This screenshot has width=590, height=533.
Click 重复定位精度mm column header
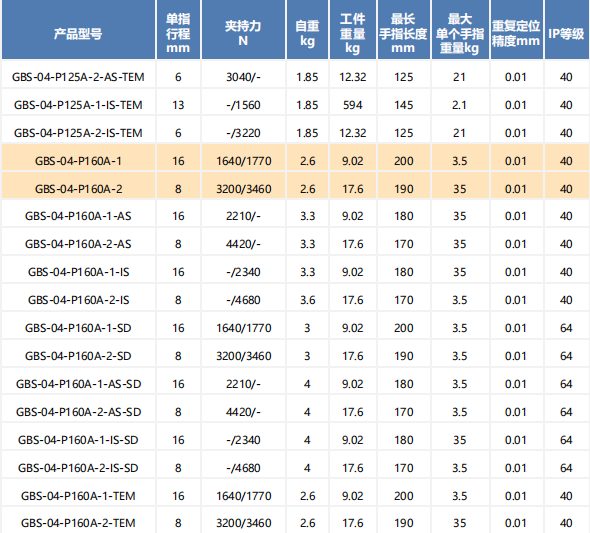(x=516, y=30)
